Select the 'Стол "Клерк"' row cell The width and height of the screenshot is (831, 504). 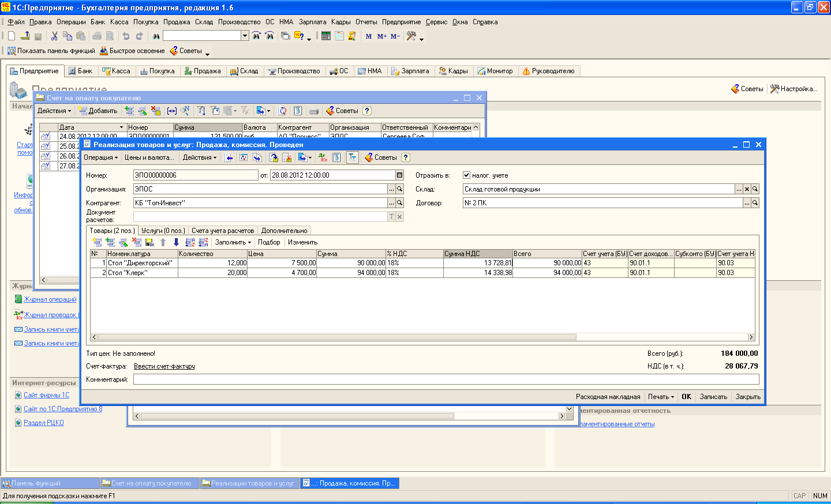pos(142,273)
